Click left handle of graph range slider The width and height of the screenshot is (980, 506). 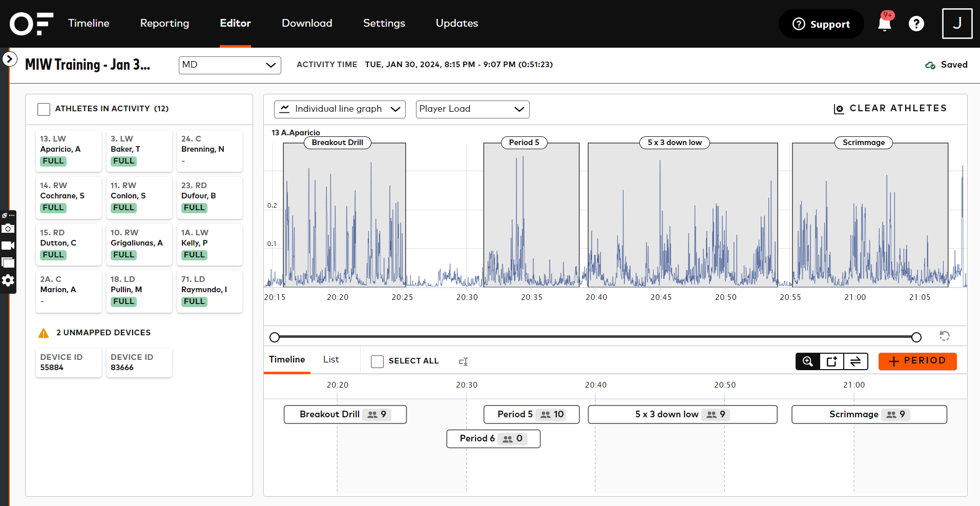[275, 337]
